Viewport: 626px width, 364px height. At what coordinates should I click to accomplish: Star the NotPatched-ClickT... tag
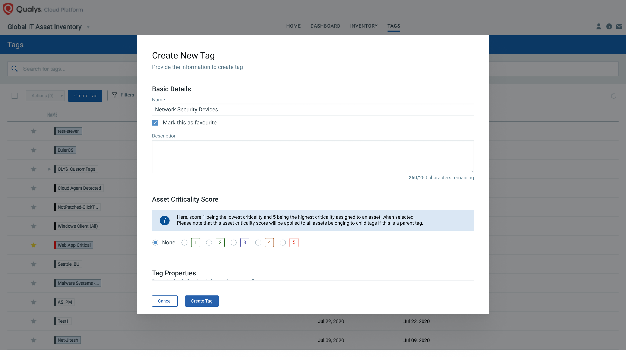34,207
